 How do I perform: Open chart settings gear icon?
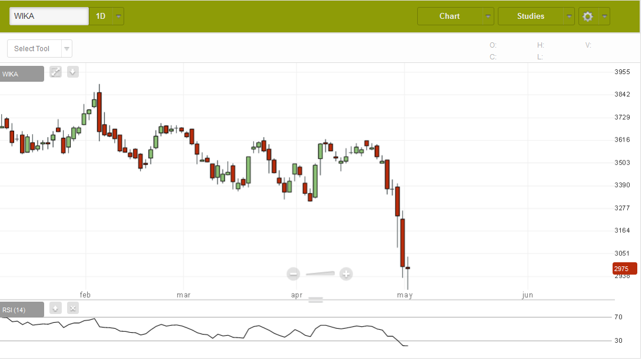click(x=587, y=16)
